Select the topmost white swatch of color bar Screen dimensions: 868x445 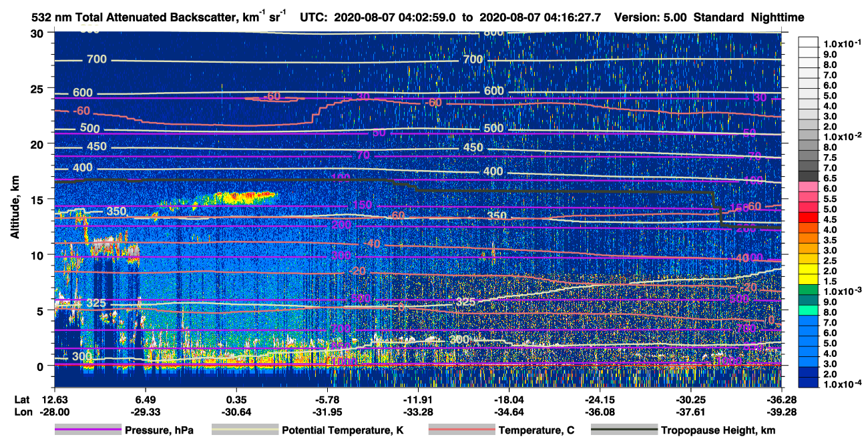point(808,41)
